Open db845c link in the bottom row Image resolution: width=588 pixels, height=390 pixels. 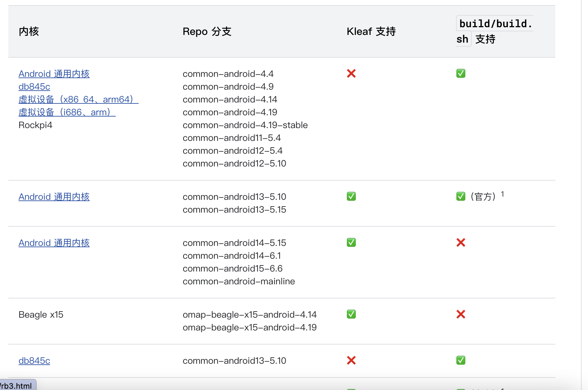pos(34,361)
